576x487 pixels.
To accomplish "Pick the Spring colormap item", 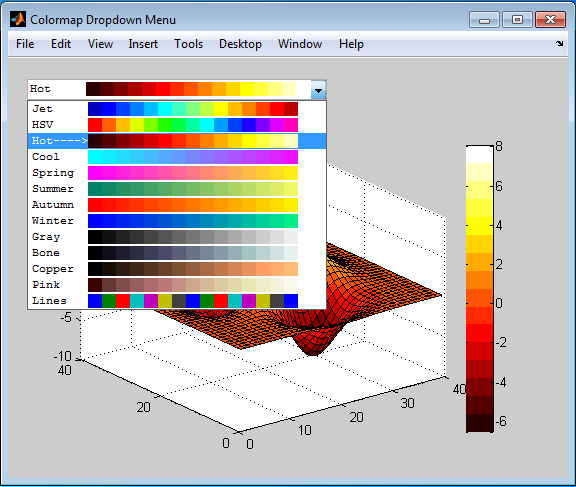I will click(177, 173).
